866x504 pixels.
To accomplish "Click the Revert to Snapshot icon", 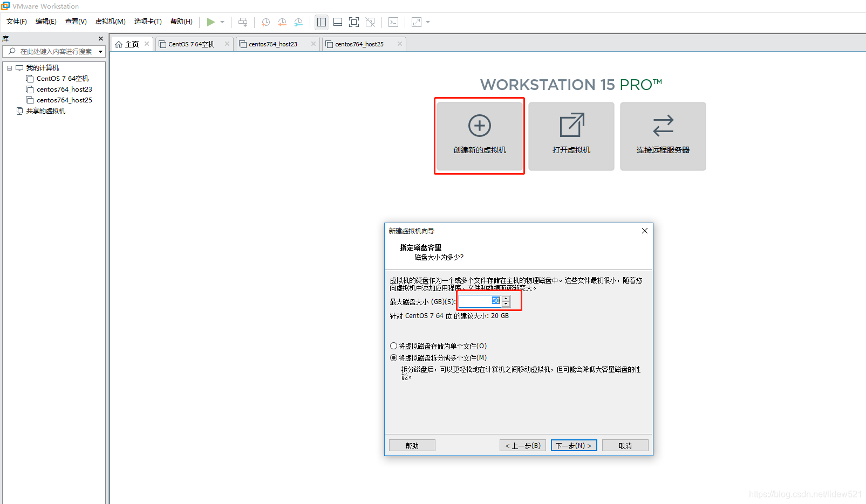I will [282, 22].
